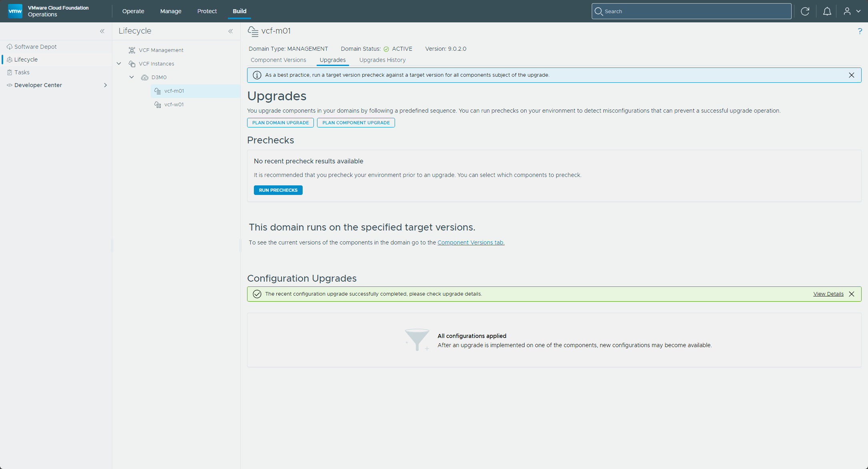
Task: Click the Tasks clipboard icon
Action: 10,72
